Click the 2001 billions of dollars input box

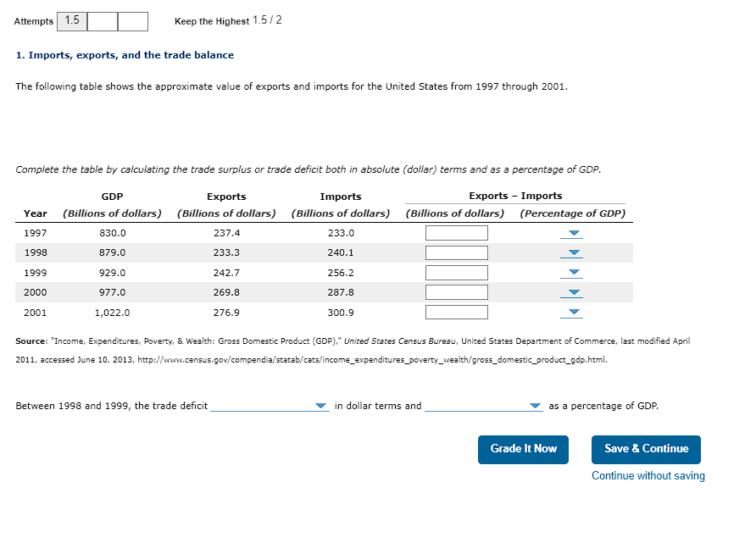tap(456, 312)
